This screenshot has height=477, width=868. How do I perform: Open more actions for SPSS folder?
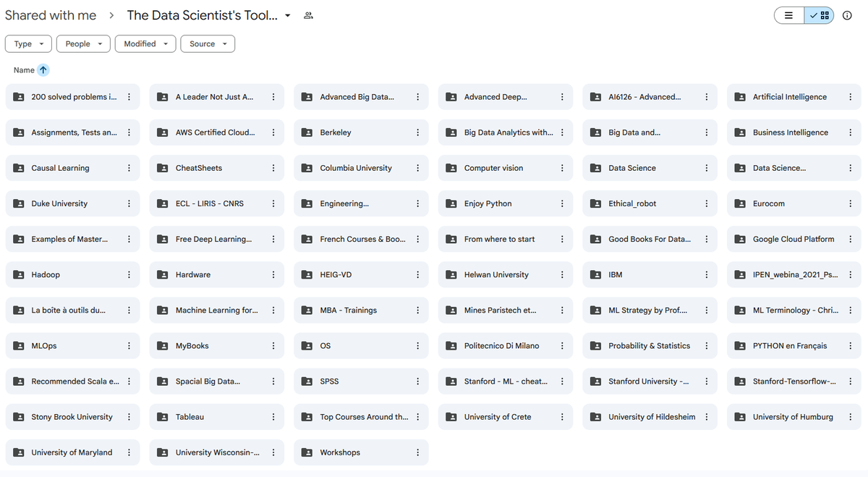(417, 381)
